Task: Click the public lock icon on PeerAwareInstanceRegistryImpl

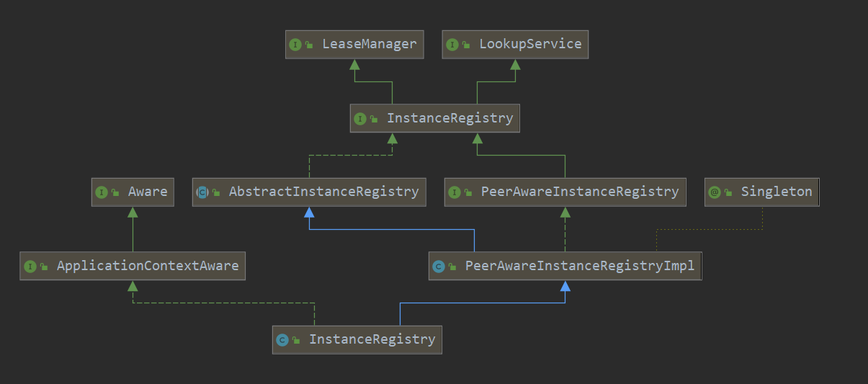Action: coord(452,267)
